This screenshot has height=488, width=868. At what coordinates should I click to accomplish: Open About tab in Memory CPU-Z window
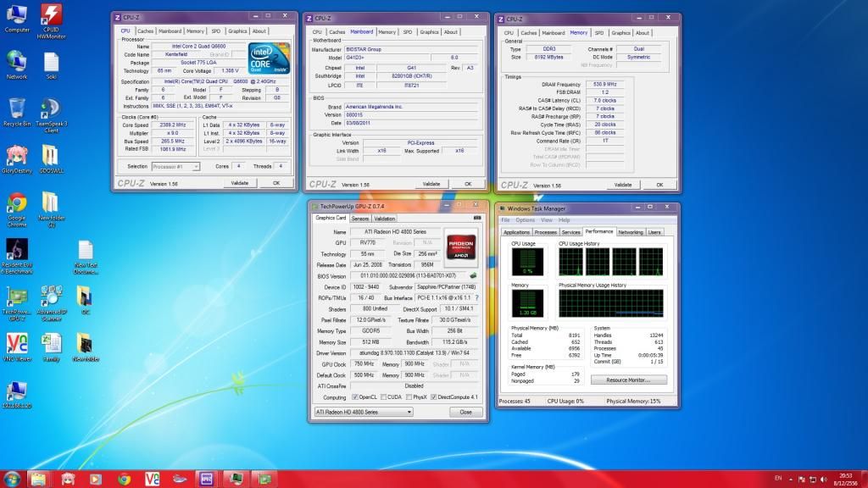tap(643, 33)
